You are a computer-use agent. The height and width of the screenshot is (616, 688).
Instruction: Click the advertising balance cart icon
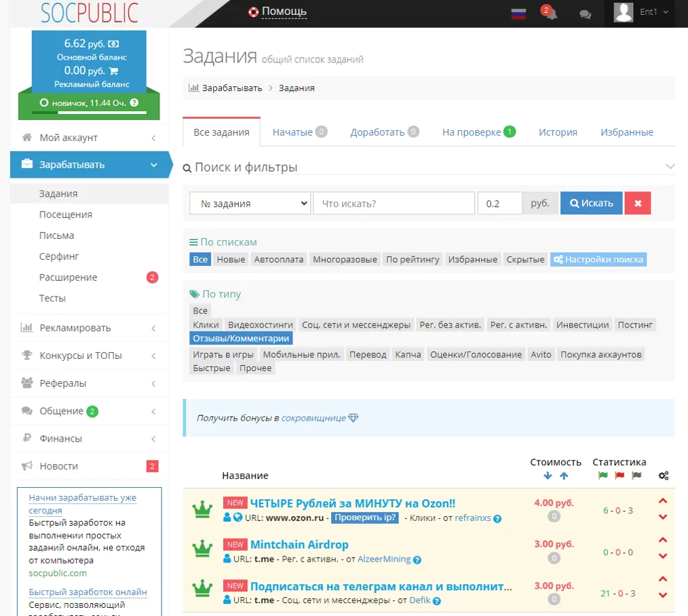113,71
